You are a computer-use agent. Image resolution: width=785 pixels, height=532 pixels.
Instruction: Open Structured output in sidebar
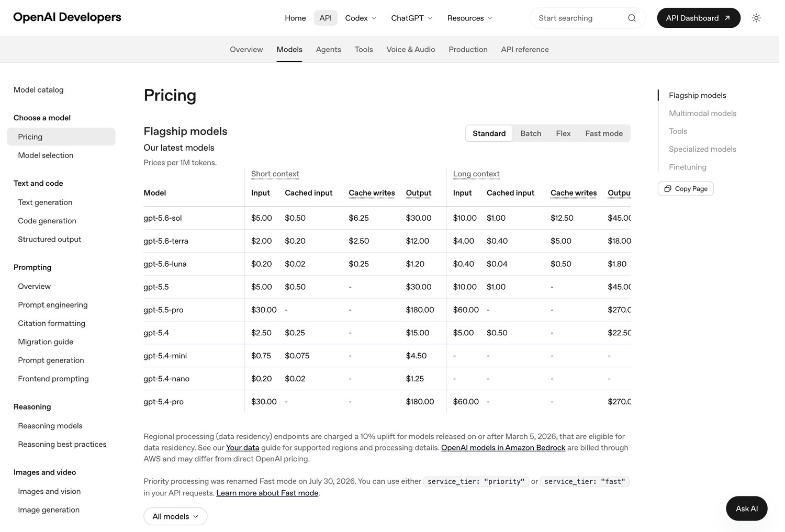50,239
